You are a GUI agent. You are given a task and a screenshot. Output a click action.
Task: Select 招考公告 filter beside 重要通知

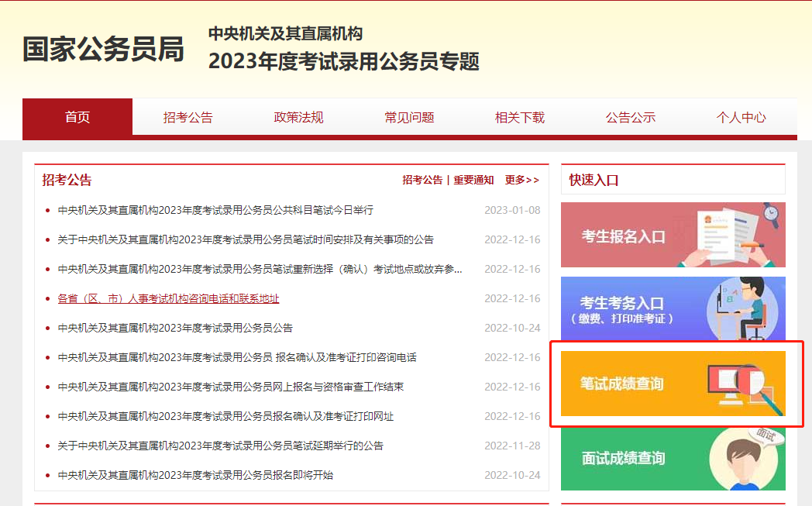[422, 180]
